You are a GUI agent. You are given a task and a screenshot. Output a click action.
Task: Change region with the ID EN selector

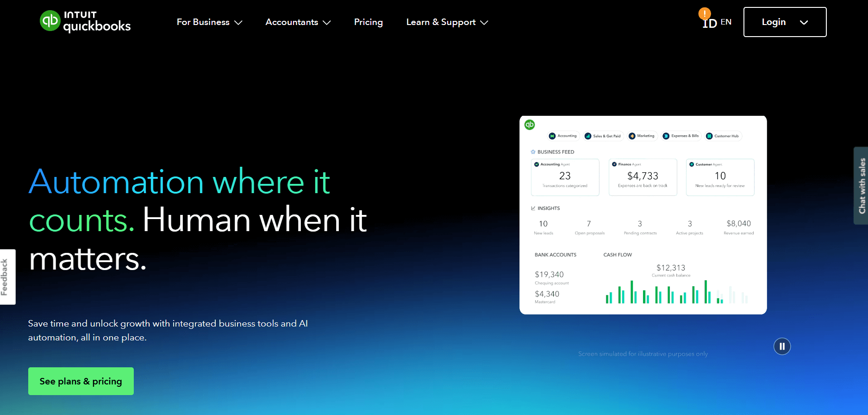point(717,22)
